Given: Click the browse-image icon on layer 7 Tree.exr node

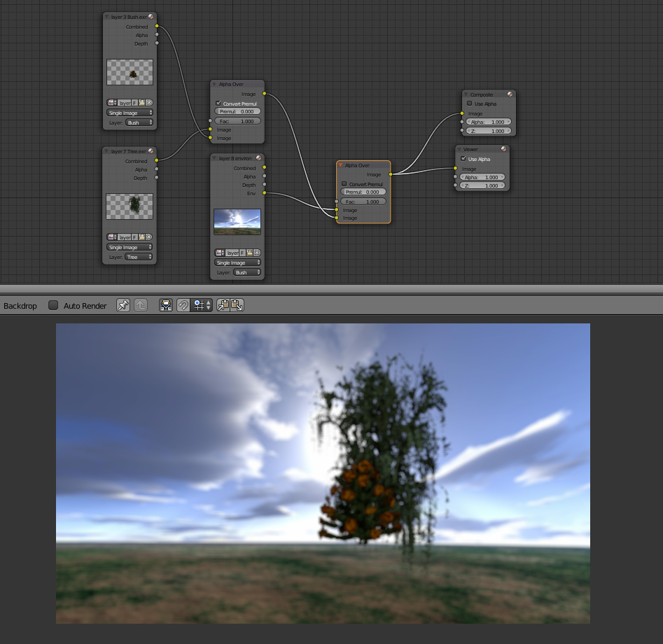Looking at the screenshot, I should (112, 237).
